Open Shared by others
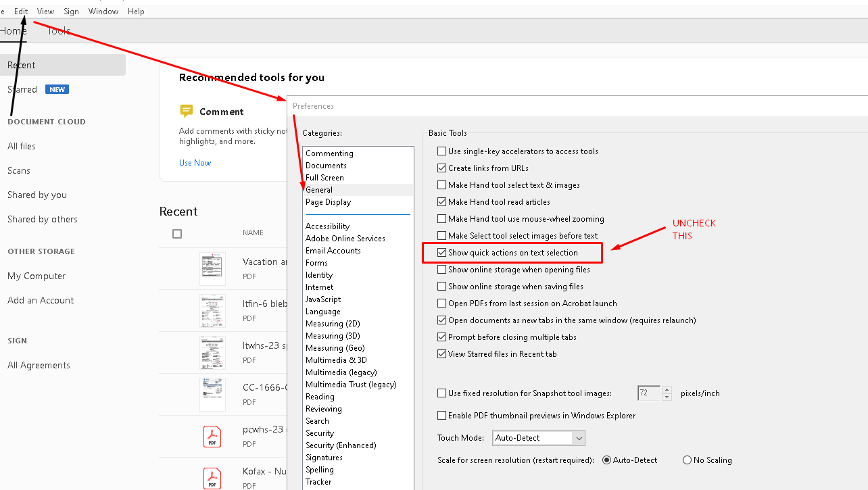The image size is (868, 490). (x=43, y=219)
